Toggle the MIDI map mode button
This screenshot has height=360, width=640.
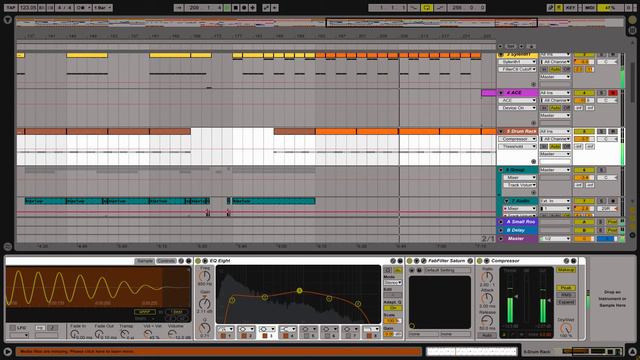tap(589, 7)
